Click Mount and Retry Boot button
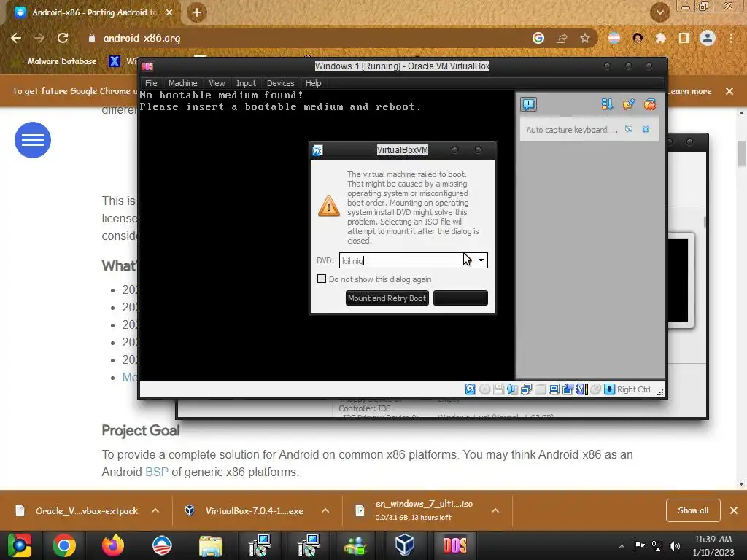The image size is (747, 560). point(387,298)
